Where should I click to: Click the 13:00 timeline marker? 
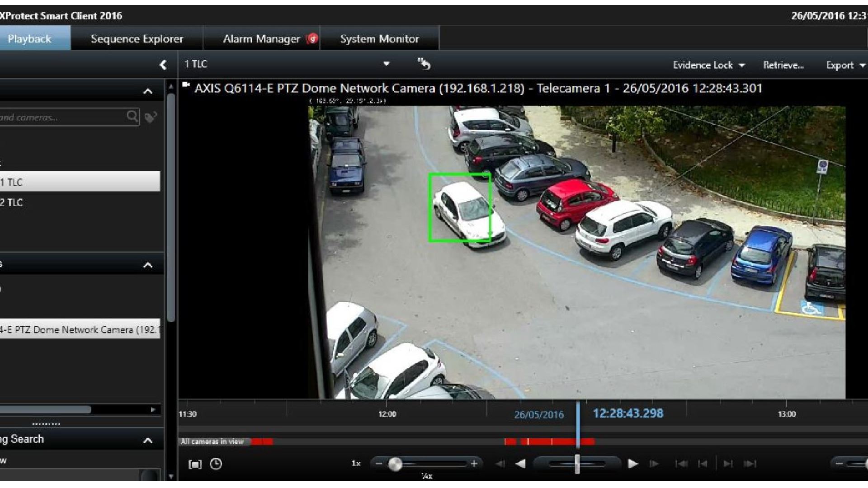pos(787,414)
